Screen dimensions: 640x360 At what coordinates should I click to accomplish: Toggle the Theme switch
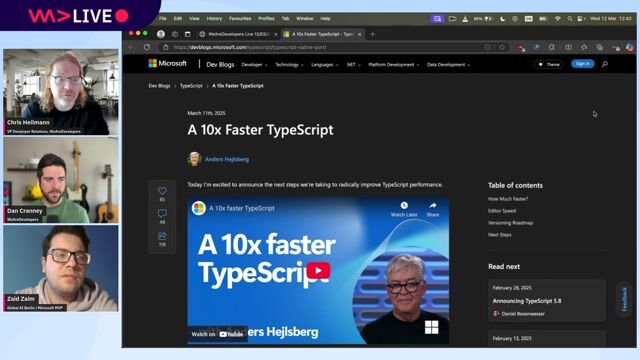[549, 64]
